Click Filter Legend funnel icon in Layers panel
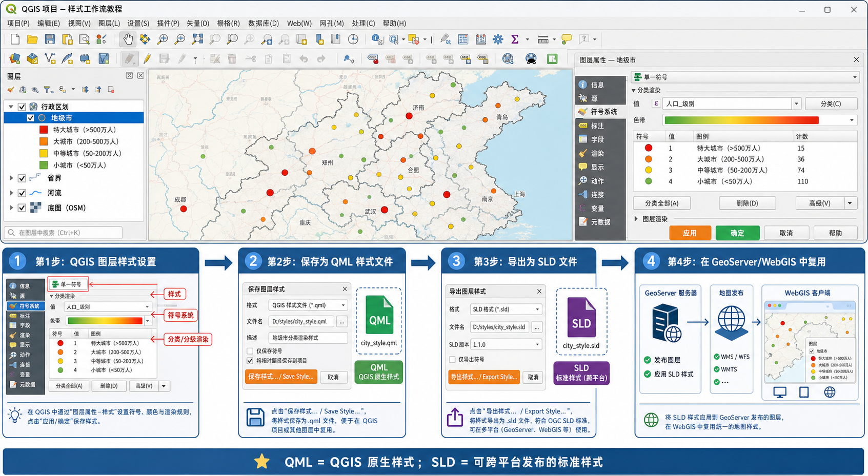 click(48, 90)
